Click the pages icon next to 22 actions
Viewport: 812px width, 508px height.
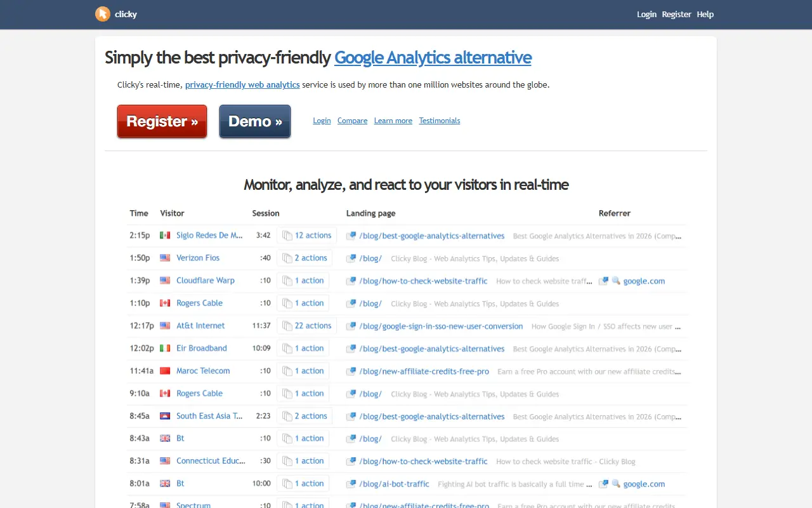287,326
